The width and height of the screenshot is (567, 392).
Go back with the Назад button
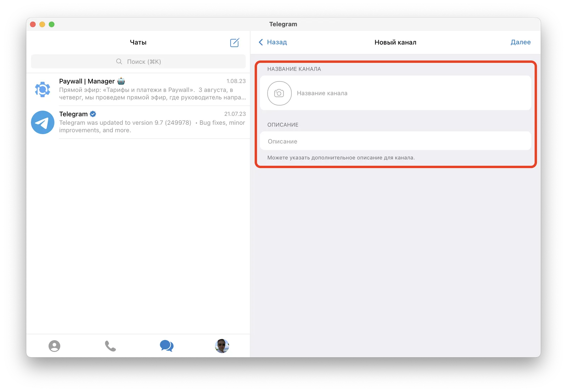273,42
